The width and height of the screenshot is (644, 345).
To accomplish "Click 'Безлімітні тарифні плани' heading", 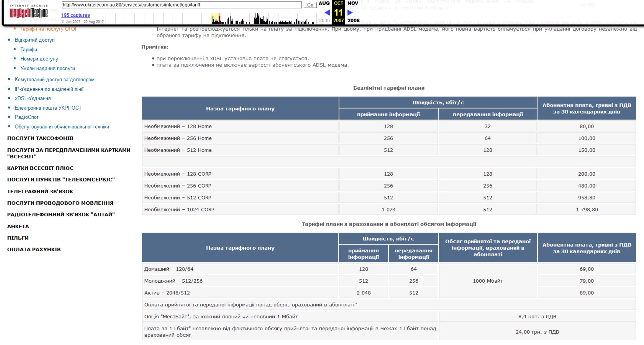I will pos(389,88).
